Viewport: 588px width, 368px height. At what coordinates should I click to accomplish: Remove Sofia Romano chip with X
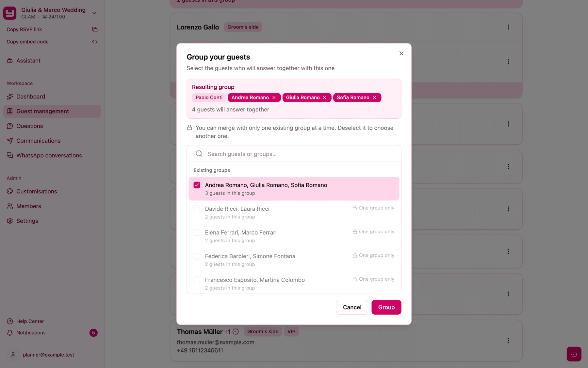click(374, 97)
